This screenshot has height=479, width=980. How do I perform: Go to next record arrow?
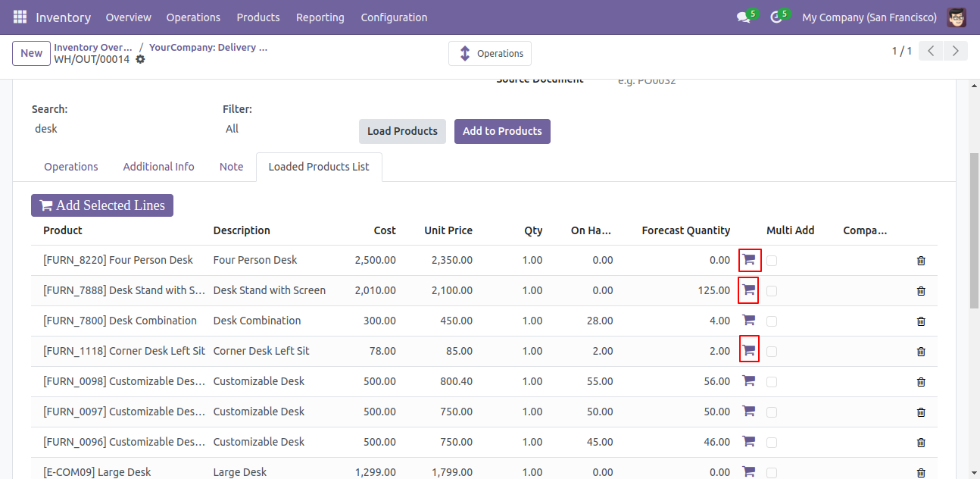point(956,51)
